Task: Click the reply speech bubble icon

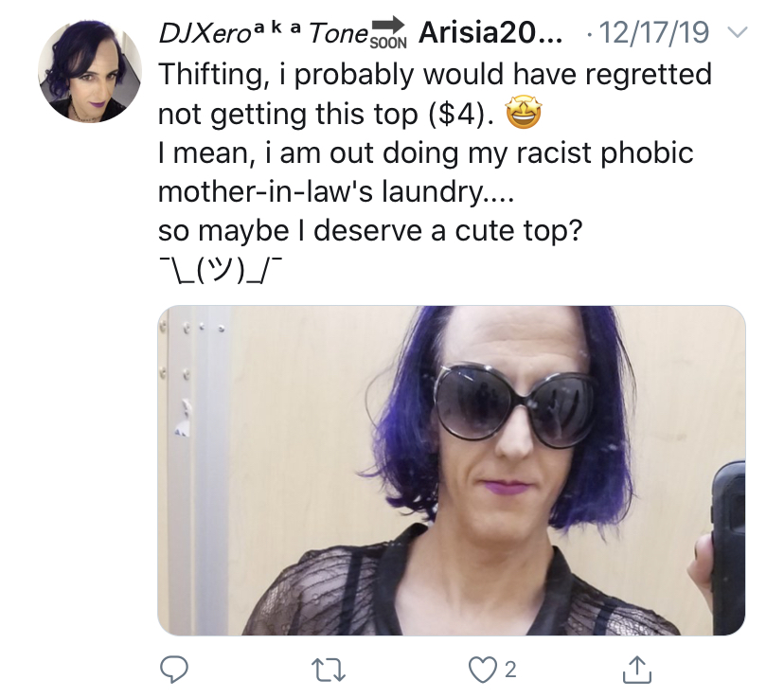Action: click(x=173, y=670)
